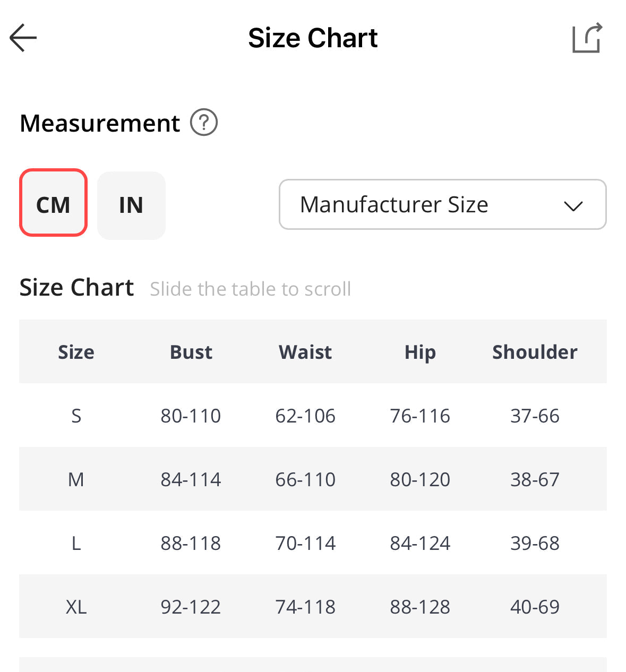Tap the Shoulder column header
Image resolution: width=626 pixels, height=672 pixels.
coord(535,352)
